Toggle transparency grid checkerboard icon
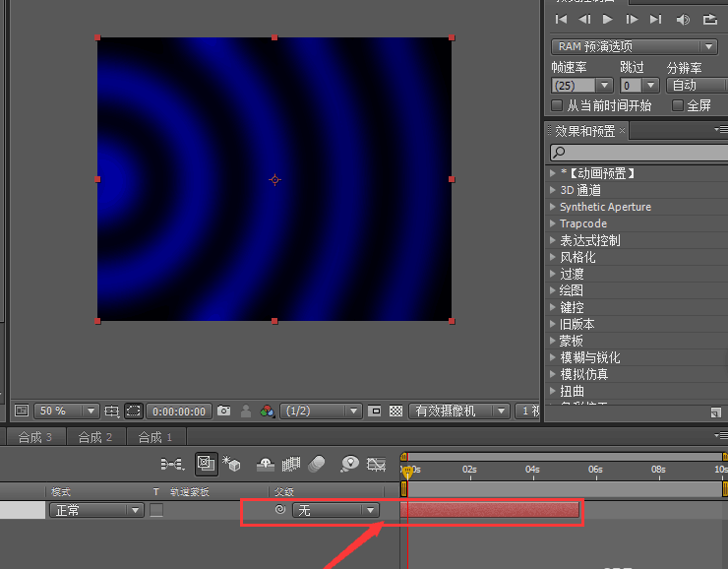The image size is (728, 569). pos(395,411)
